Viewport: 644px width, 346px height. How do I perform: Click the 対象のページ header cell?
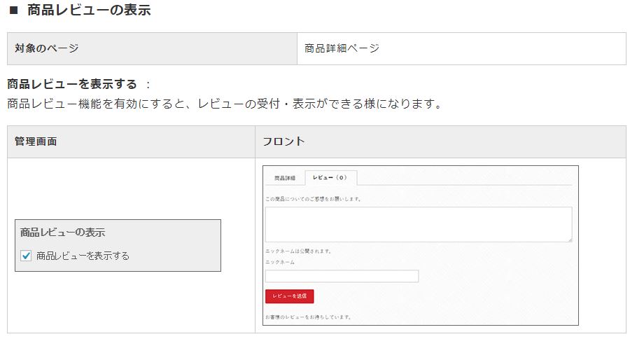(x=152, y=48)
